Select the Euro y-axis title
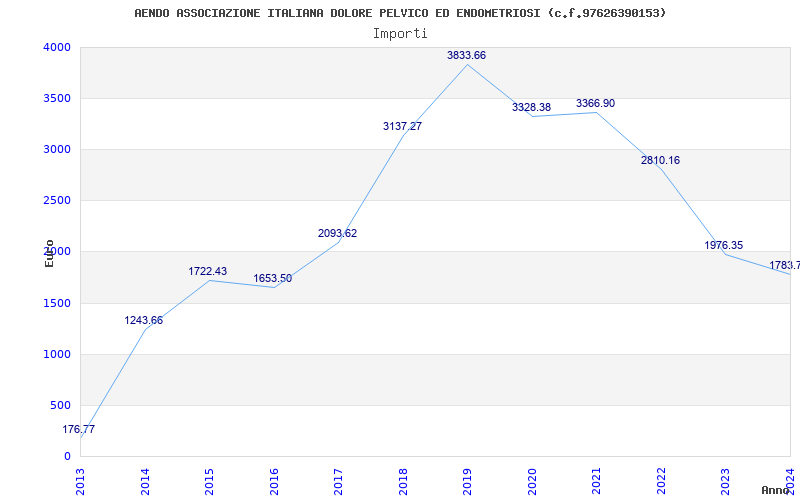 coord(49,253)
